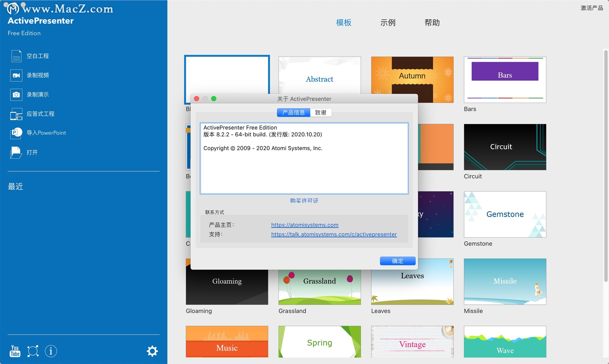
Task: Click the Leaves caption under thumbnail
Action: pyautogui.click(x=381, y=311)
